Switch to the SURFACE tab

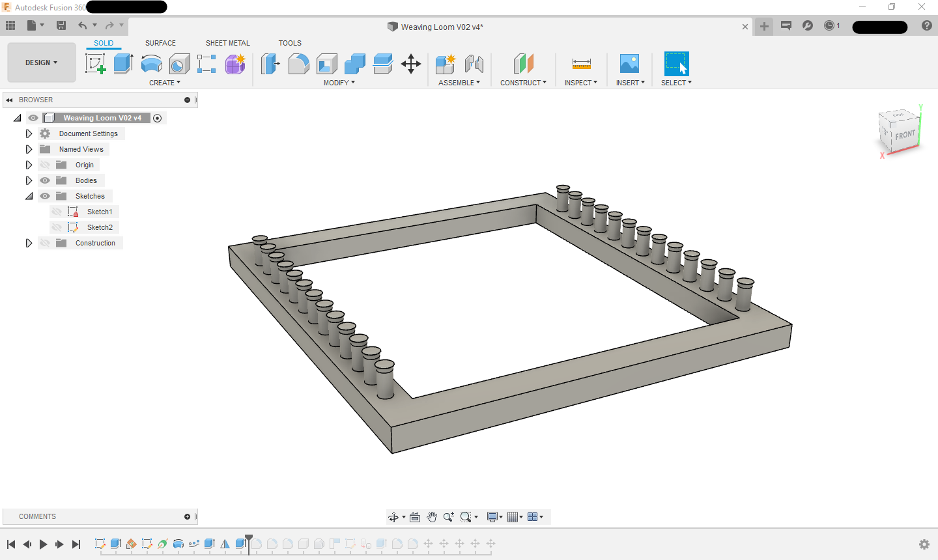(160, 43)
